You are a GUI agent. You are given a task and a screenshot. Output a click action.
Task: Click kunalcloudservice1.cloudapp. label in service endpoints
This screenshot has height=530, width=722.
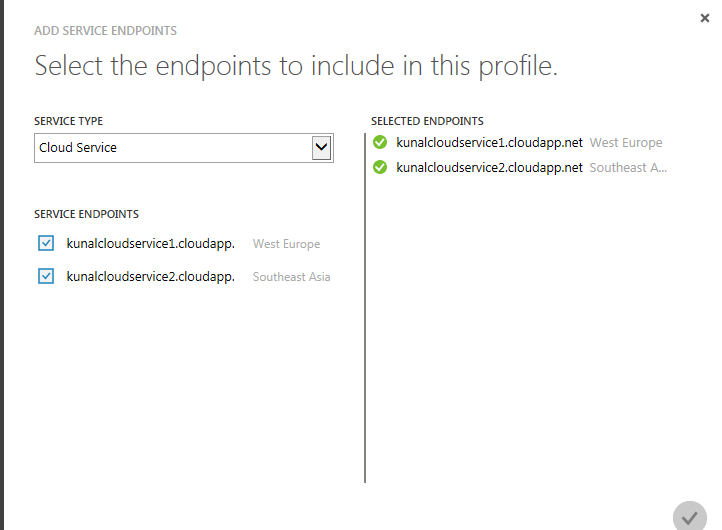pyautogui.click(x=151, y=244)
